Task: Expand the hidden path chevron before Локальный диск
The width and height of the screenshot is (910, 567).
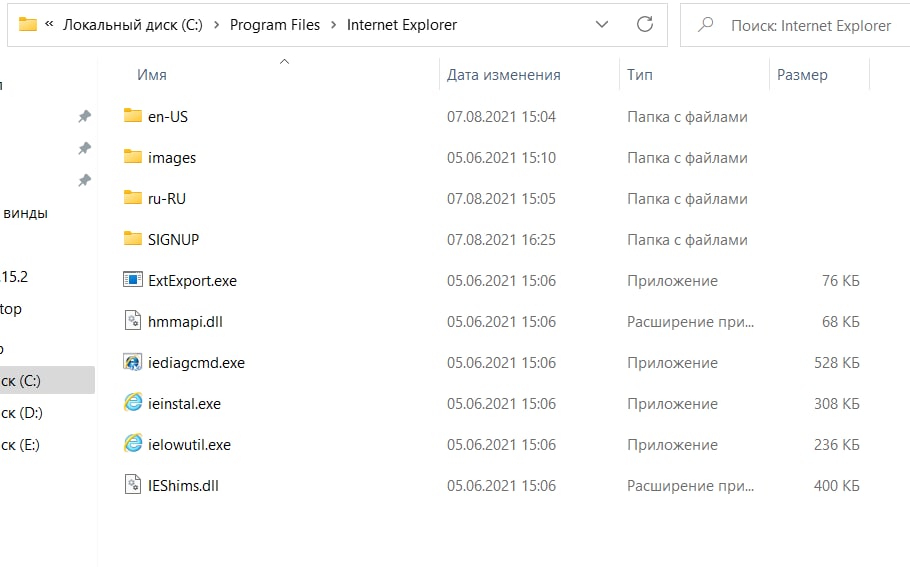Action: click(49, 24)
